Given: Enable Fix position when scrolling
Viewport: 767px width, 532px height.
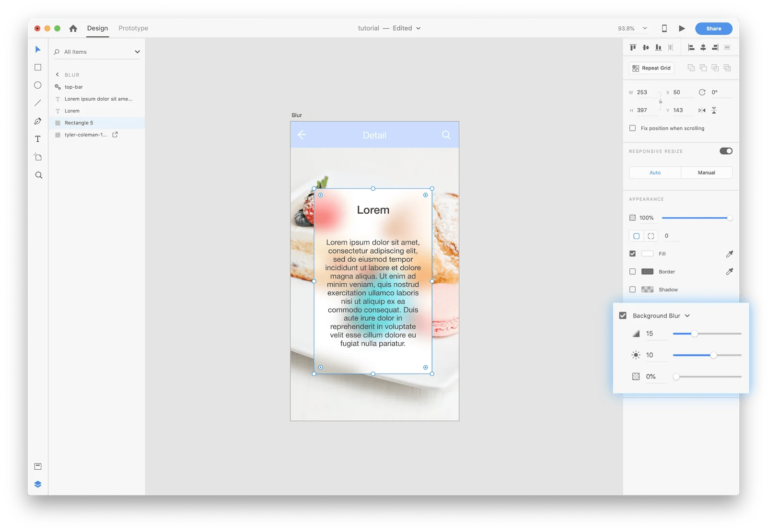Looking at the screenshot, I should coord(633,128).
